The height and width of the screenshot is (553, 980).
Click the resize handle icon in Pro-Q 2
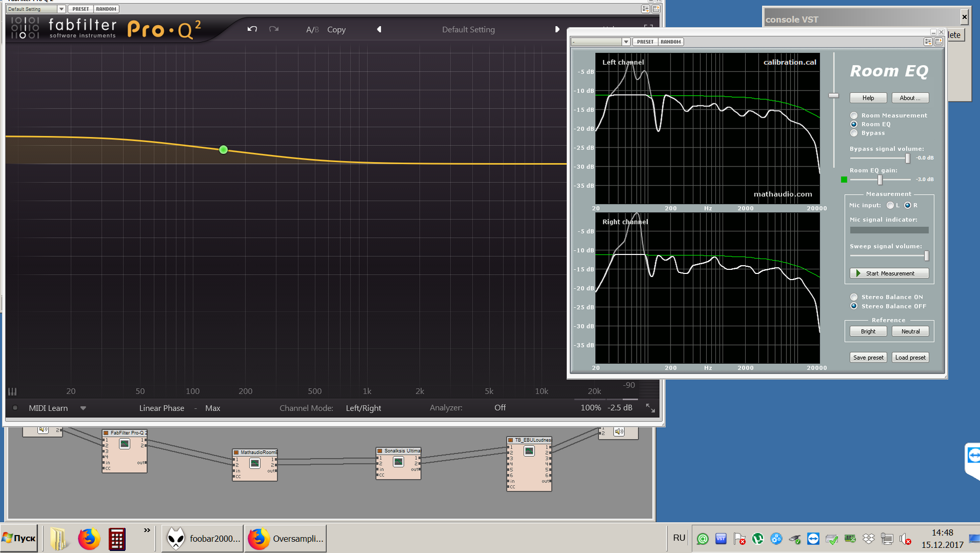650,408
